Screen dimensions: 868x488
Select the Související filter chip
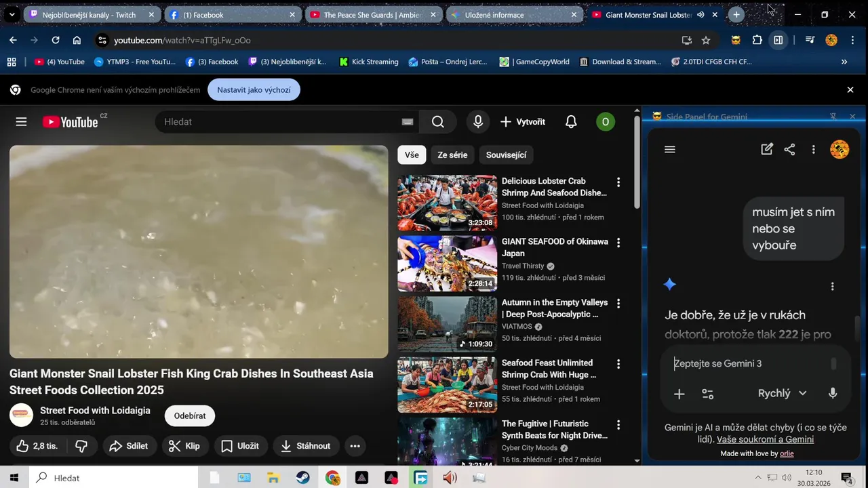(x=506, y=155)
